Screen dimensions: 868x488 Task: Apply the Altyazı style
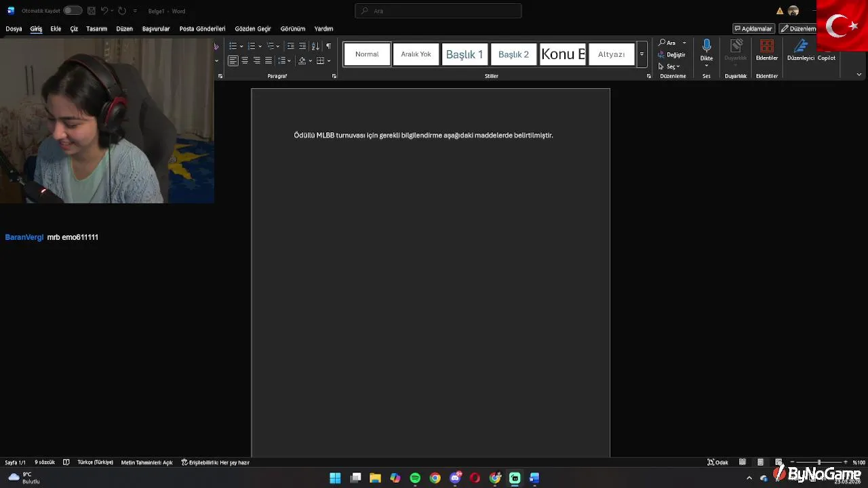[611, 54]
